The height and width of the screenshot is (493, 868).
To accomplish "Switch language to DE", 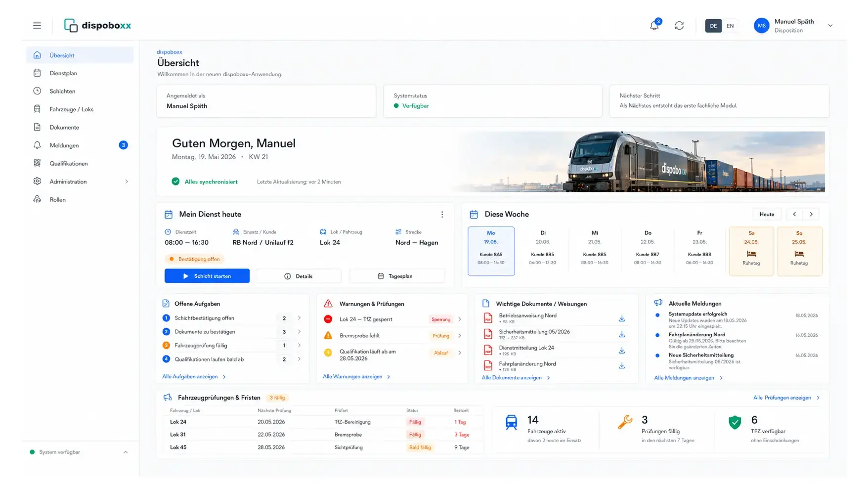I will (x=713, y=26).
